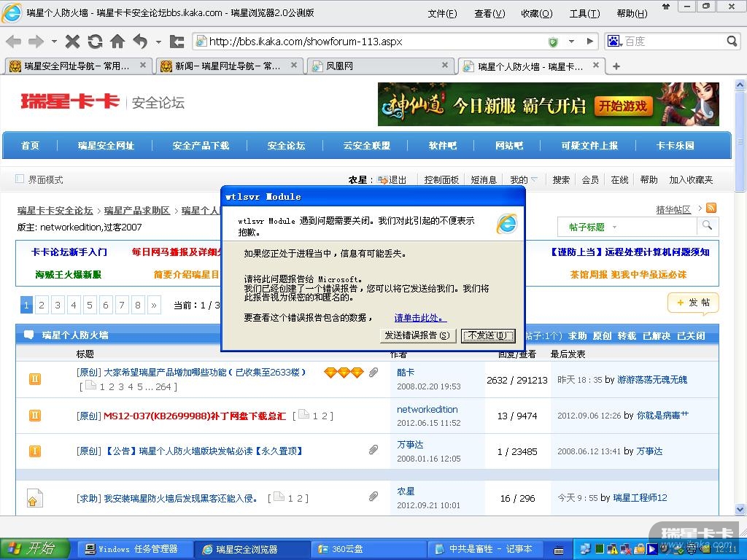Image resolution: width=747 pixels, height=560 pixels.
Task: Open the 安全产品下载 navigation item
Action: (x=201, y=146)
